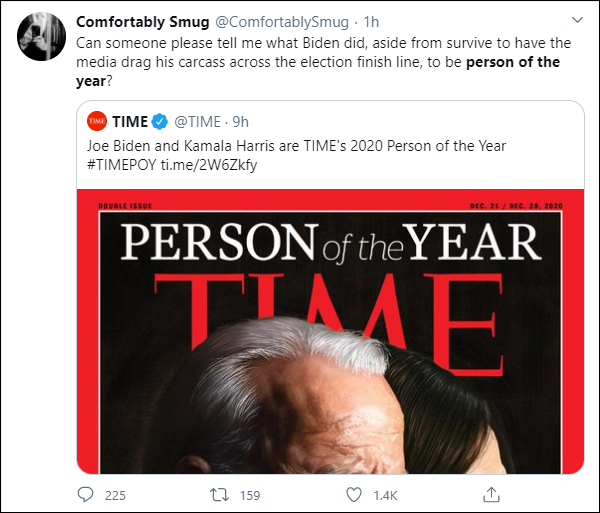This screenshot has width=600, height=513.
Task: Click the 1.4K likes count
Action: click(x=385, y=494)
